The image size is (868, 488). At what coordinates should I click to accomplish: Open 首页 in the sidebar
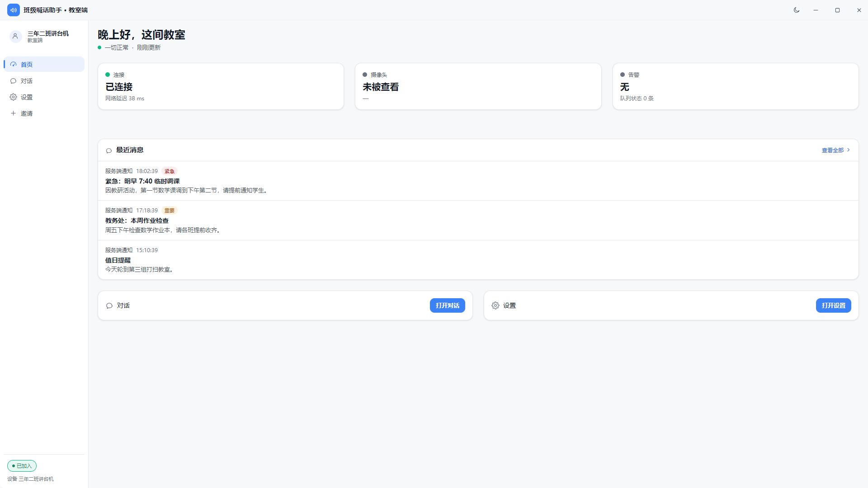click(44, 65)
